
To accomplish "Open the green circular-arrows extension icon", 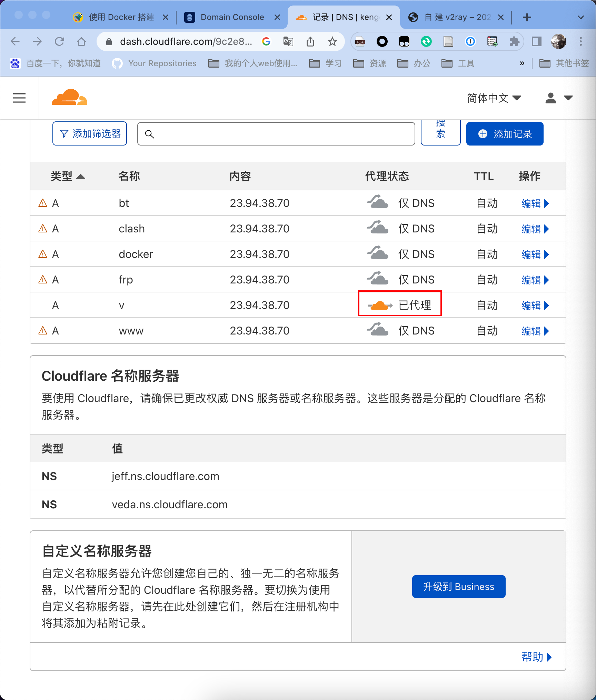I will 426,42.
